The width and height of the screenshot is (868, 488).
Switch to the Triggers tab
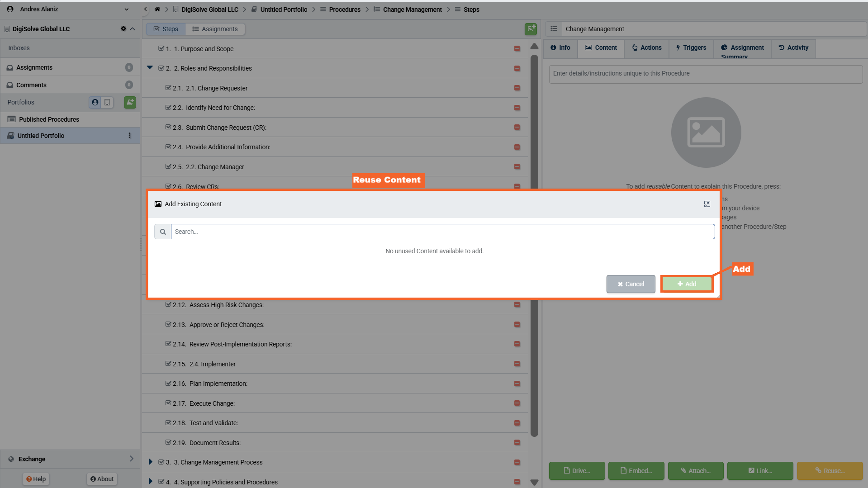click(691, 47)
